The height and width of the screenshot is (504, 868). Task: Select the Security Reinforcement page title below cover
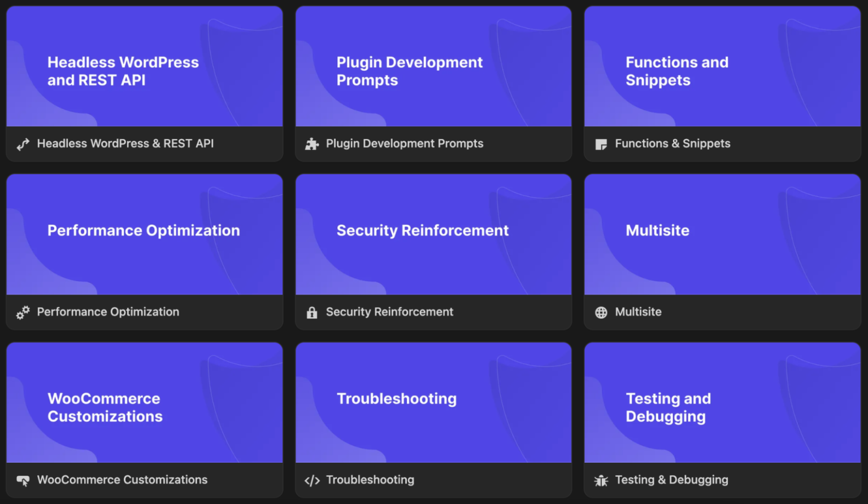coord(389,312)
